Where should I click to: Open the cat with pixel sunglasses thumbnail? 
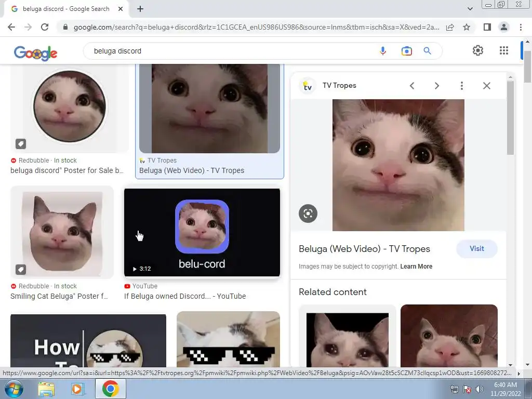click(229, 339)
